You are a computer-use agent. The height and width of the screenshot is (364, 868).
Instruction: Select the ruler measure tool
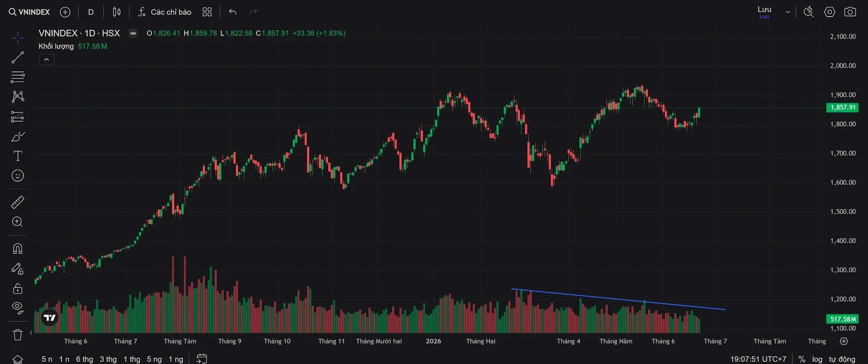pyautogui.click(x=18, y=202)
